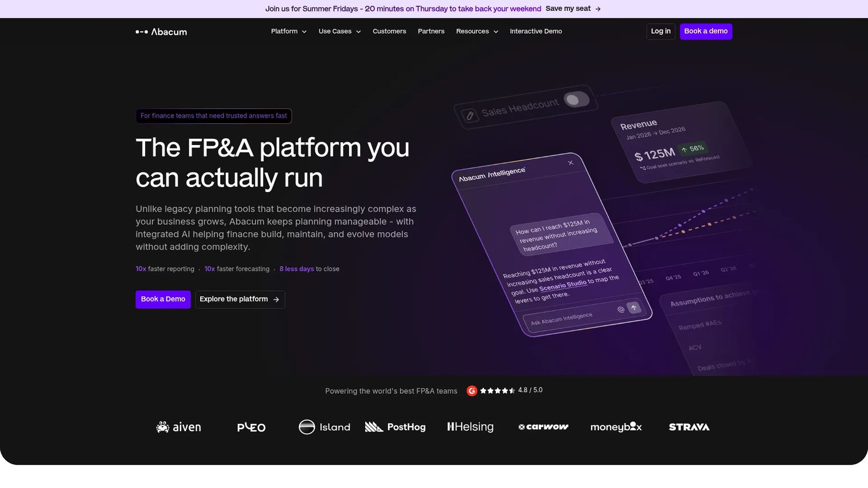Viewport: 868px width, 488px height.
Task: Click the 4.8 / 5.0 star rating
Action: click(x=511, y=391)
